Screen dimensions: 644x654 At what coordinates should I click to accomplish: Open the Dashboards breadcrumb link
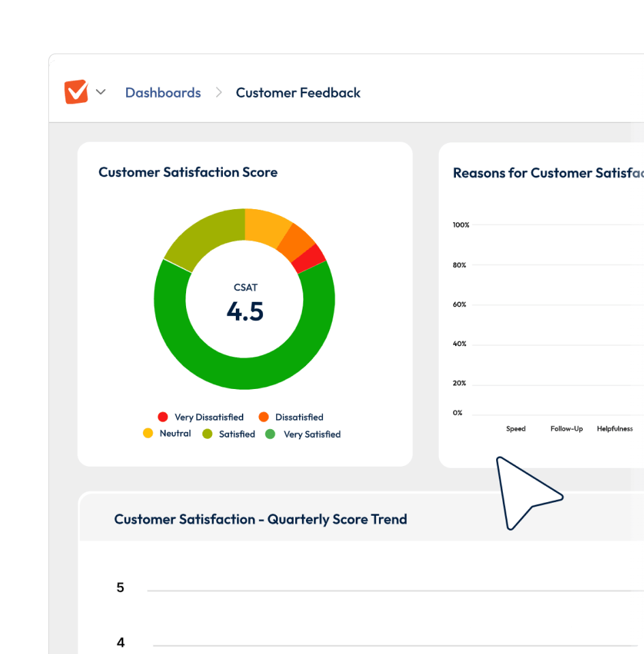point(163,93)
